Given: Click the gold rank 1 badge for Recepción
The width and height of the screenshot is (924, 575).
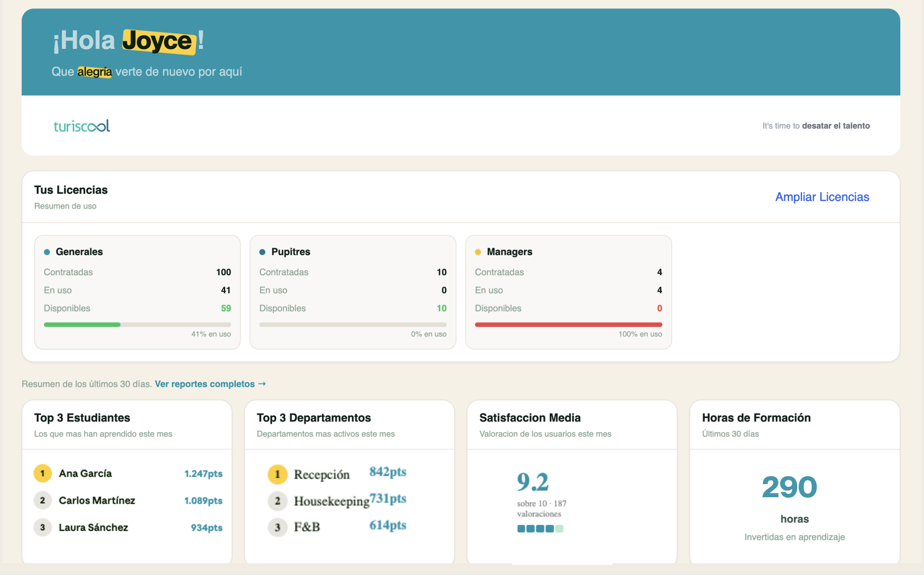Looking at the screenshot, I should (277, 474).
